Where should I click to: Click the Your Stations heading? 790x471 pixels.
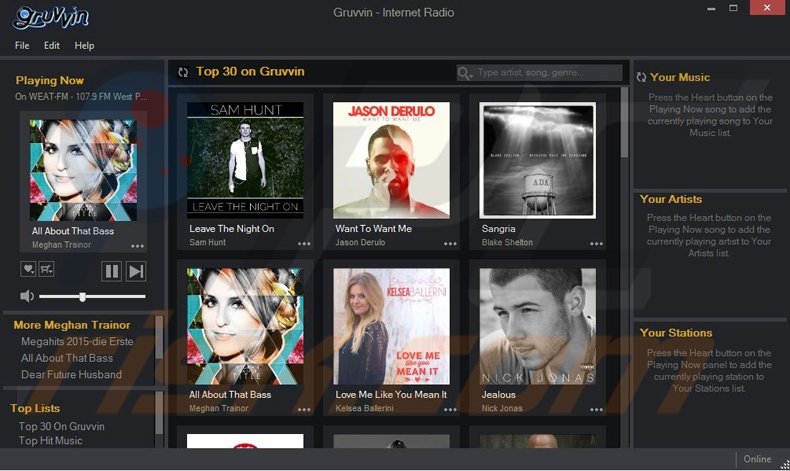coord(676,333)
